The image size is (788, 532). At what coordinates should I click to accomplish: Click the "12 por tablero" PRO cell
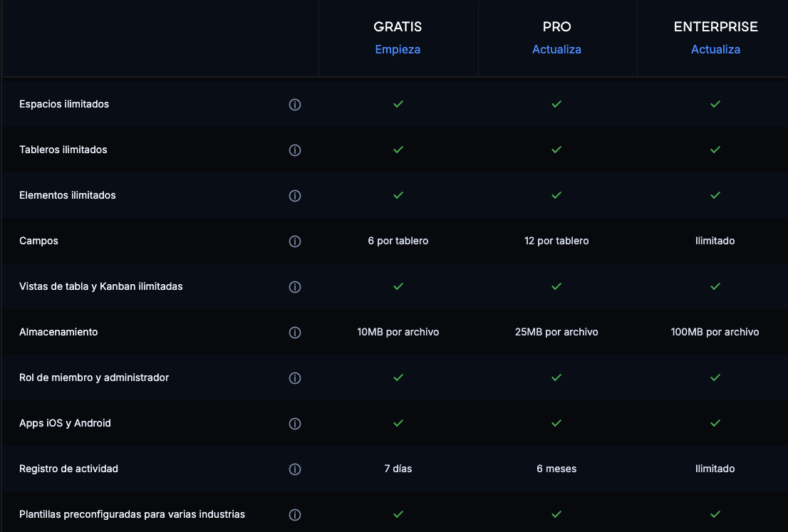(556, 241)
